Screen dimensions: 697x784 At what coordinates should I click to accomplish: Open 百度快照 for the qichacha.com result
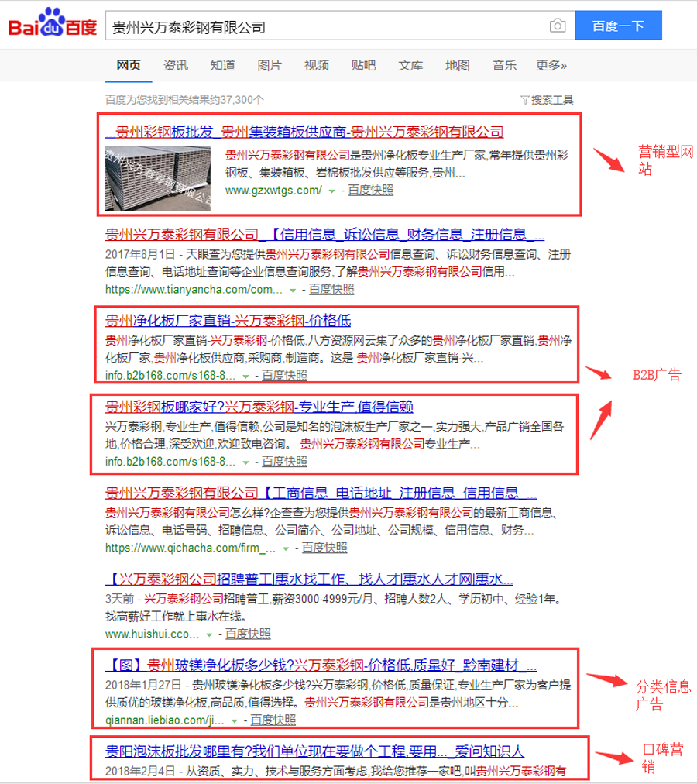pyautogui.click(x=324, y=548)
